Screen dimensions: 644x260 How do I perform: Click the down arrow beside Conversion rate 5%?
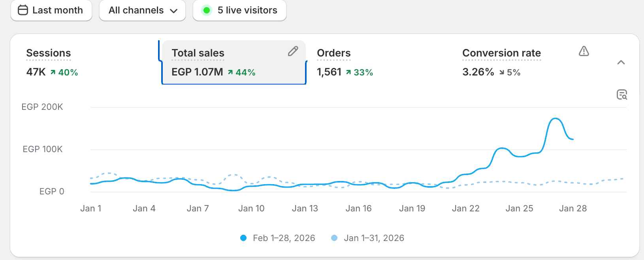(x=502, y=72)
